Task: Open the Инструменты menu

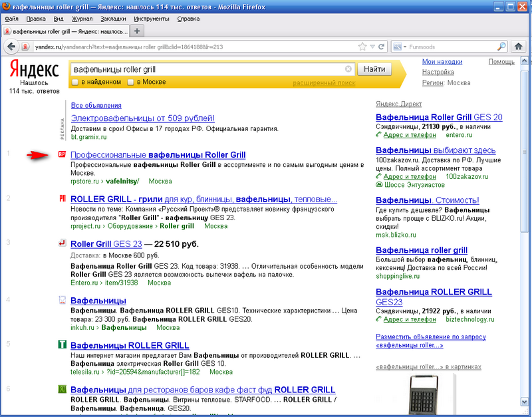Action: (152, 19)
